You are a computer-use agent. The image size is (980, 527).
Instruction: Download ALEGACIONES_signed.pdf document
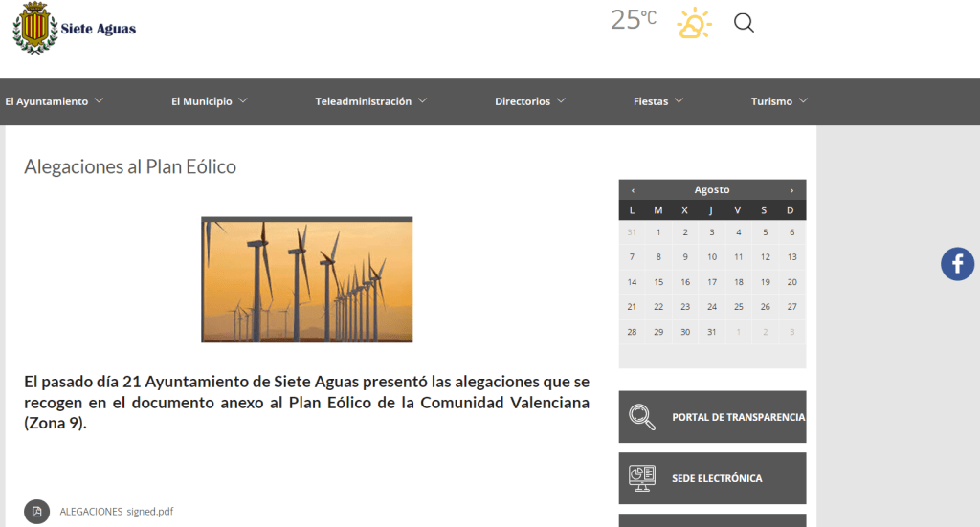pos(116,512)
